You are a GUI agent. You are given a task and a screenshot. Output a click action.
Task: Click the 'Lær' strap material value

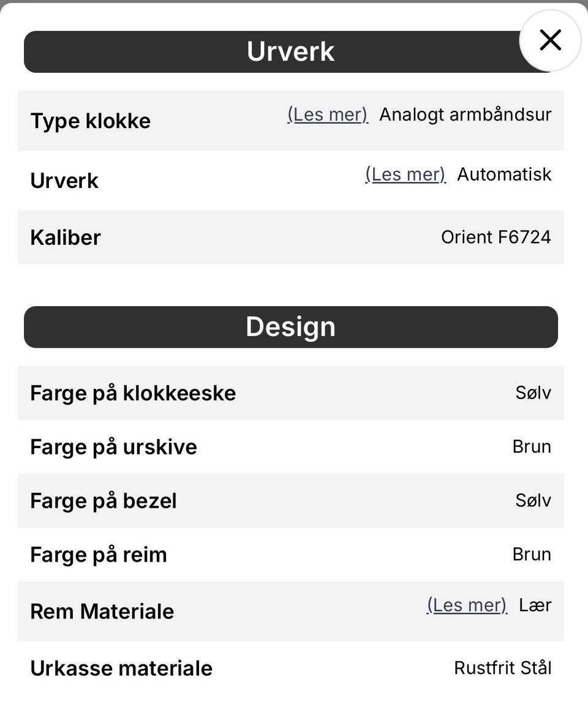pyautogui.click(x=535, y=606)
